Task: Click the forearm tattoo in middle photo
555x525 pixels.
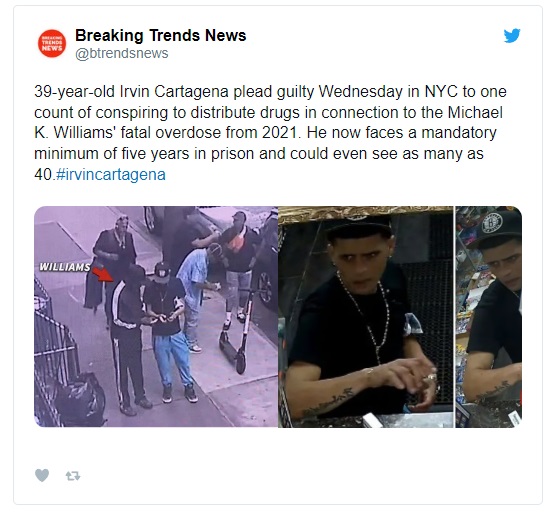Action: coord(329,402)
